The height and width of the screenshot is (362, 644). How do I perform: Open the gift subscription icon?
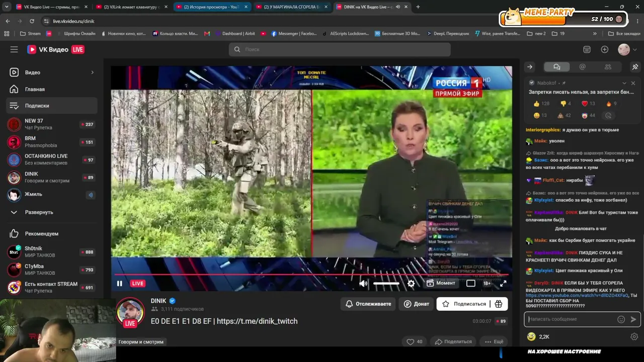[499, 304]
